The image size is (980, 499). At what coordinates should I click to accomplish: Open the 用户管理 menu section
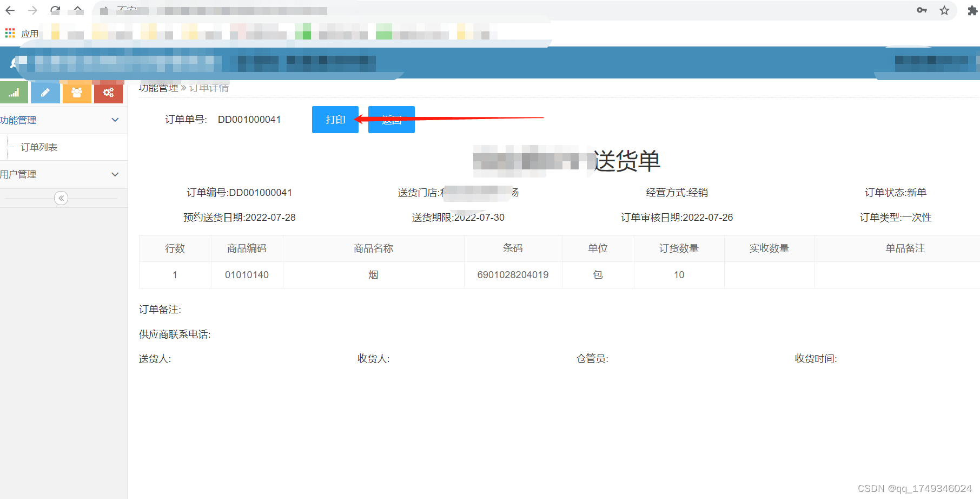tap(64, 174)
